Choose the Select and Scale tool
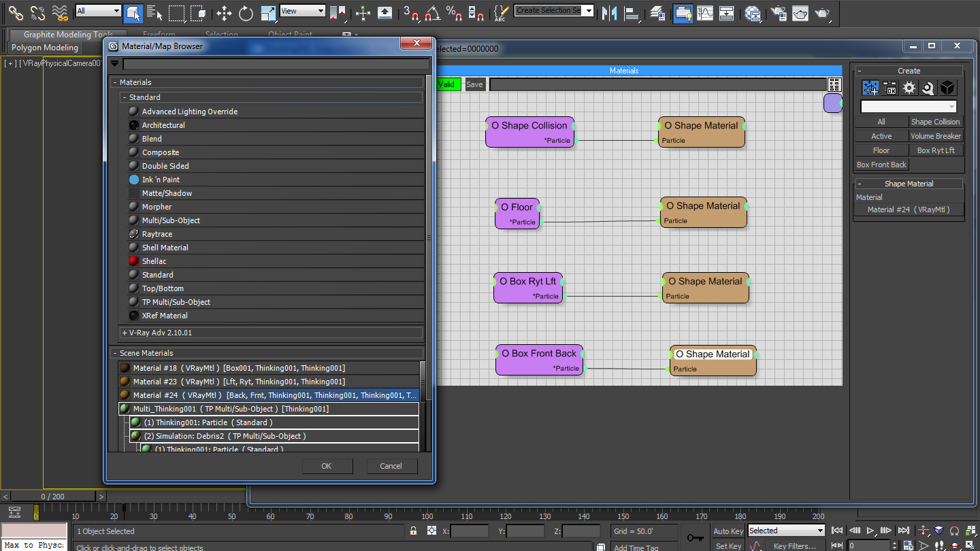This screenshot has height=551, width=980. click(268, 12)
